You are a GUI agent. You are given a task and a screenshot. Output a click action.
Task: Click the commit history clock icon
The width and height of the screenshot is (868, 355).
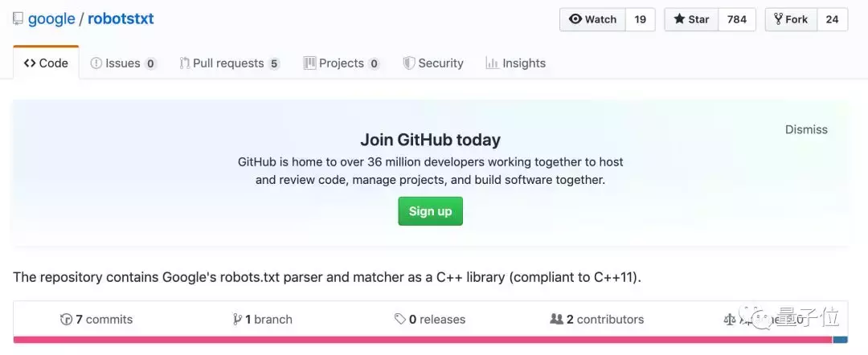[66, 320]
